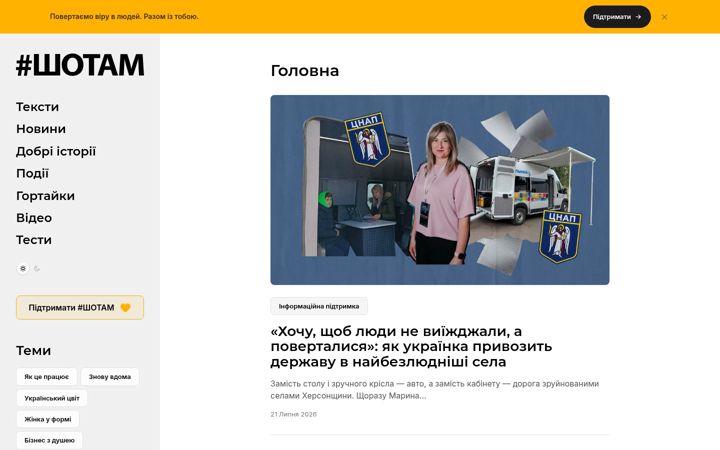Image resolution: width=720 pixels, height=450 pixels.
Task: Switch to light theme with the sun icon
Action: [x=23, y=269]
